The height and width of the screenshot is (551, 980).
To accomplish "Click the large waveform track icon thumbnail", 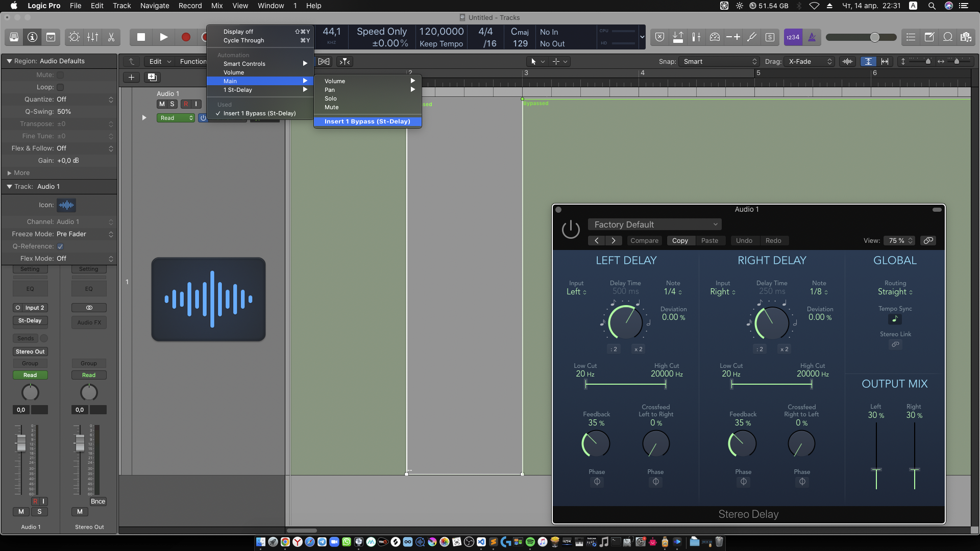I will 208,299.
